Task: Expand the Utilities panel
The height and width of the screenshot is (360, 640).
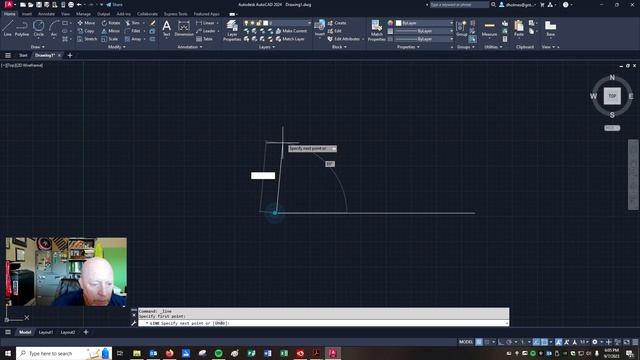Action: [x=493, y=47]
